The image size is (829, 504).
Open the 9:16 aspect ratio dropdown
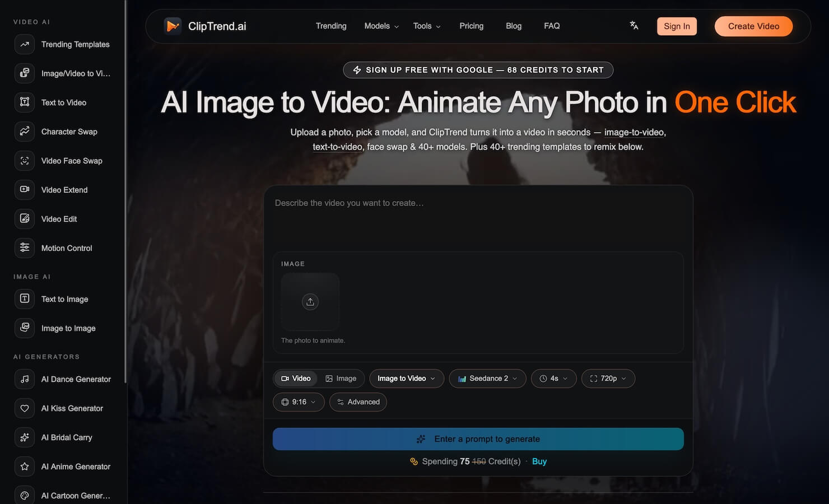coord(299,402)
